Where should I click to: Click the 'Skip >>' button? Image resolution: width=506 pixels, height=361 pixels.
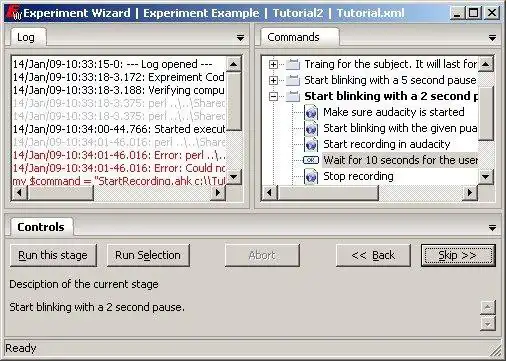tap(458, 255)
